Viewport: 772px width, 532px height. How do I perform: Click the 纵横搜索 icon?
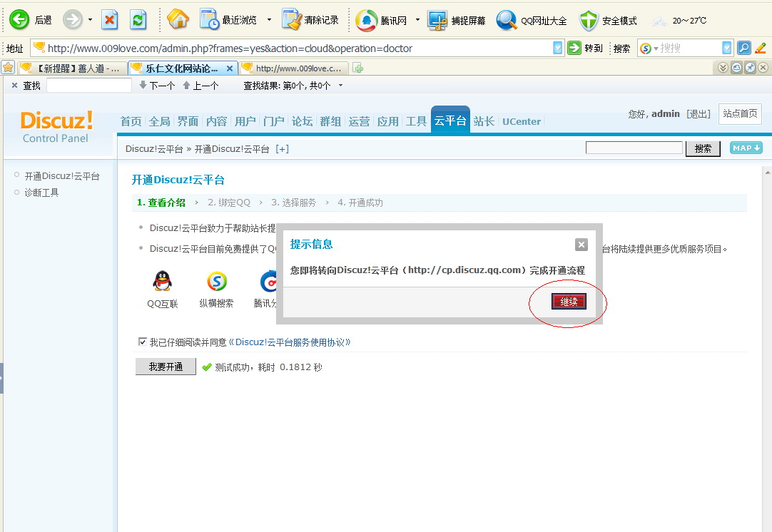pyautogui.click(x=217, y=281)
